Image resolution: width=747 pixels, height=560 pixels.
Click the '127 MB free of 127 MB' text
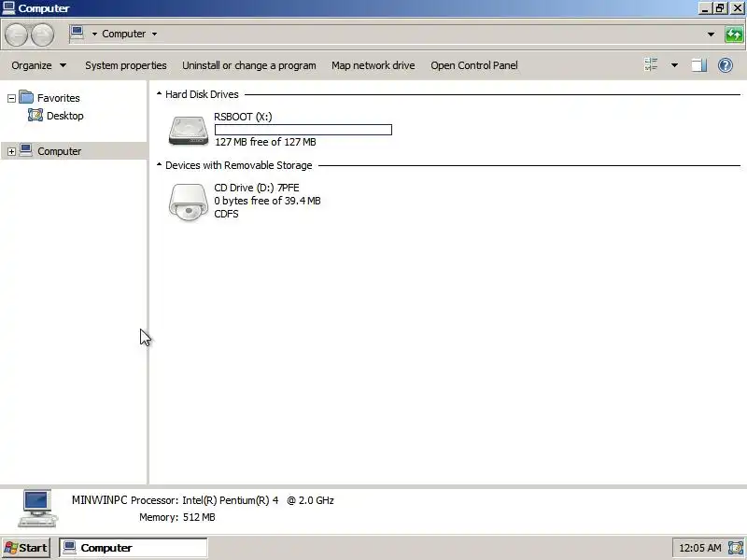tap(265, 142)
